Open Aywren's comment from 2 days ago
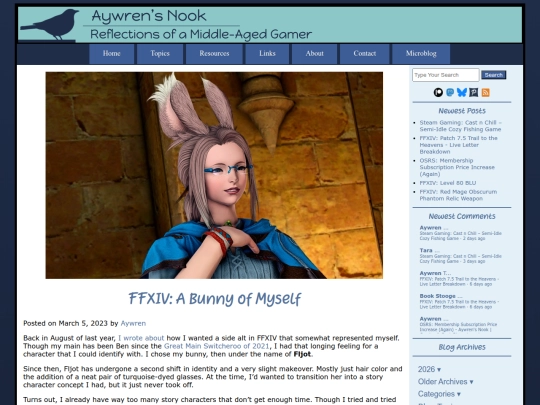 click(460, 233)
